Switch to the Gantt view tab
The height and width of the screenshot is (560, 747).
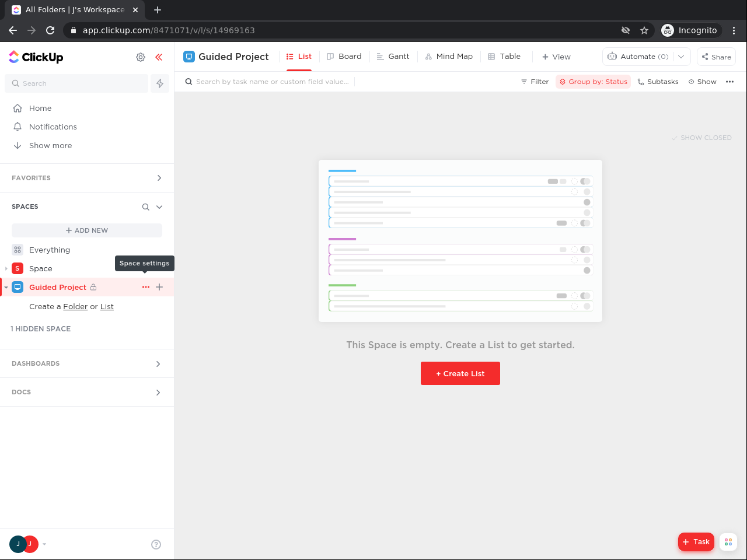(x=393, y=57)
